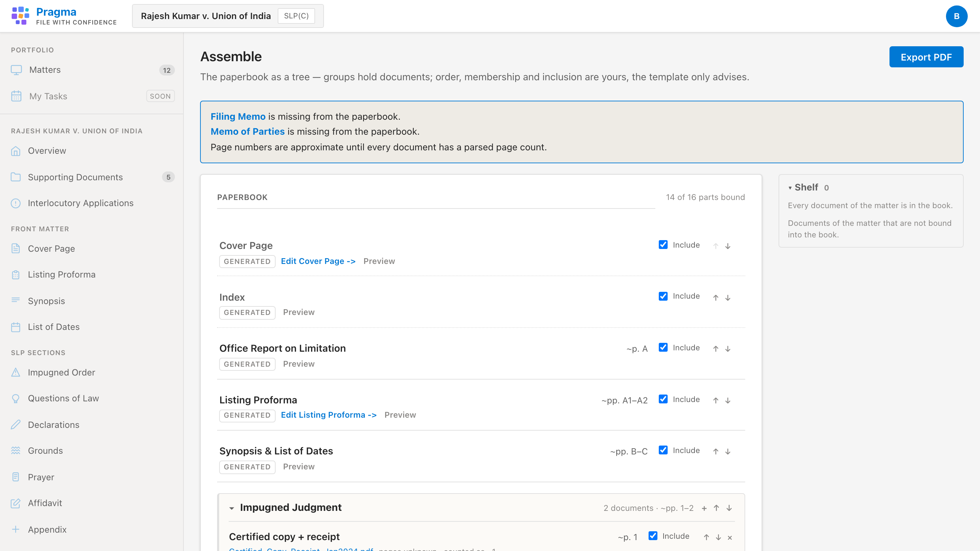The width and height of the screenshot is (980, 551).
Task: Collapse the Impugned Judgment group
Action: pyautogui.click(x=232, y=508)
